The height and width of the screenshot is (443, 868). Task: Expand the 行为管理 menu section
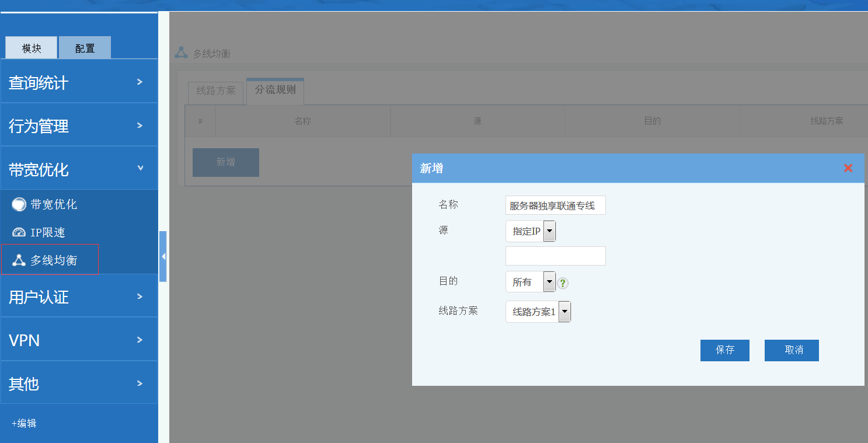tap(79, 125)
